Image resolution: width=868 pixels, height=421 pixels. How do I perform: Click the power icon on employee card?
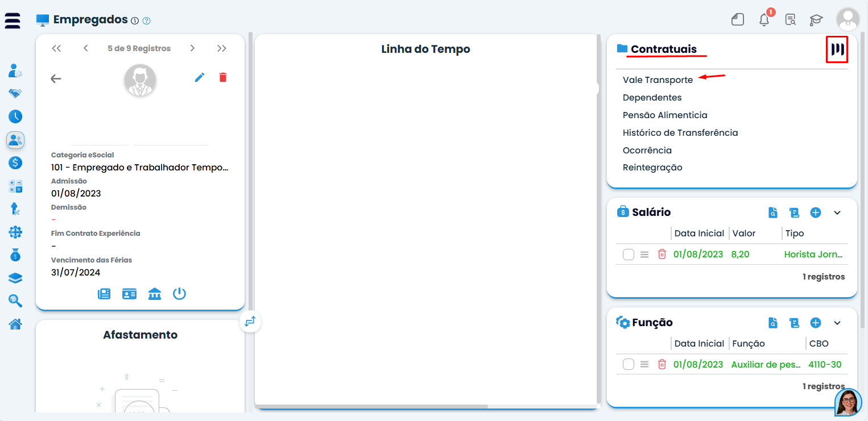pyautogui.click(x=180, y=294)
